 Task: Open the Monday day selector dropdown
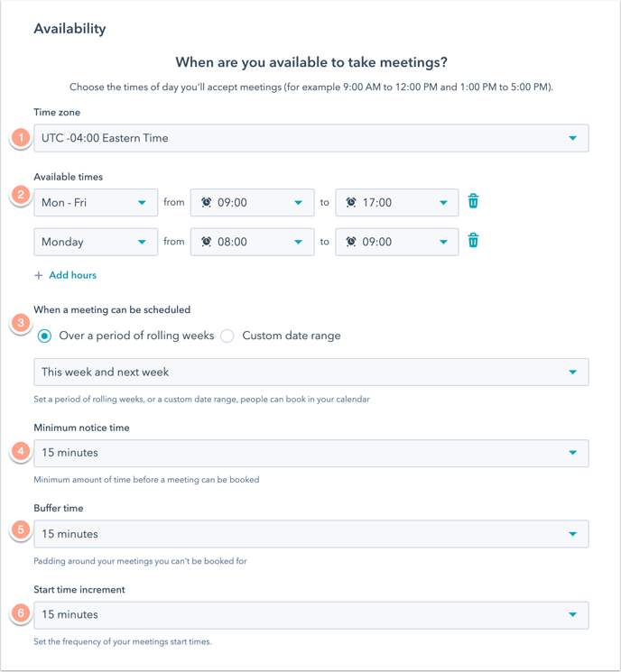tap(96, 242)
